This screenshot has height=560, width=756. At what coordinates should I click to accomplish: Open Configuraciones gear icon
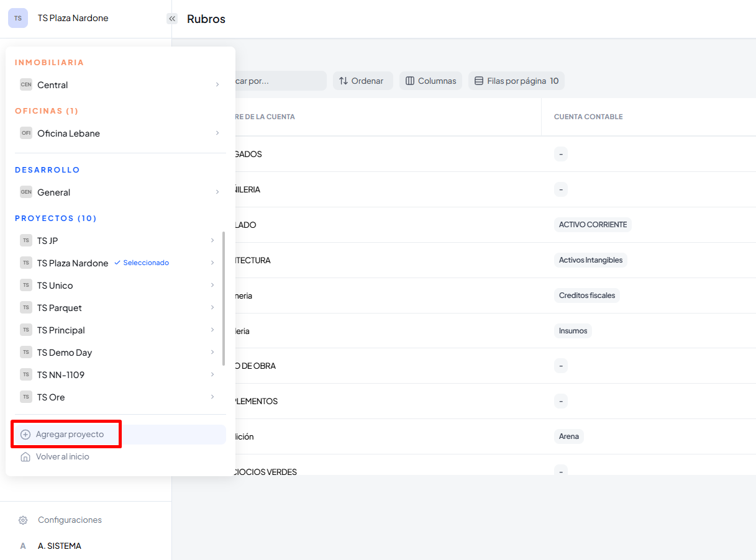click(x=23, y=520)
